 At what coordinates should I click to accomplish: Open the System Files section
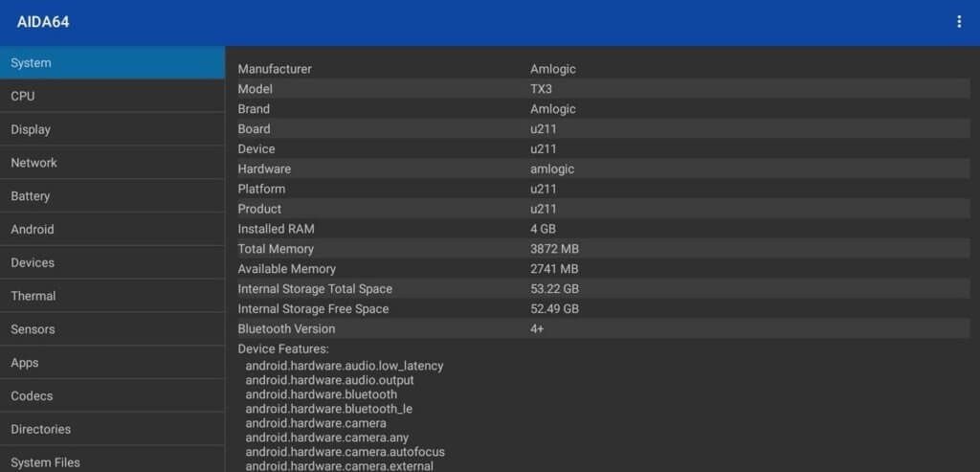113,460
